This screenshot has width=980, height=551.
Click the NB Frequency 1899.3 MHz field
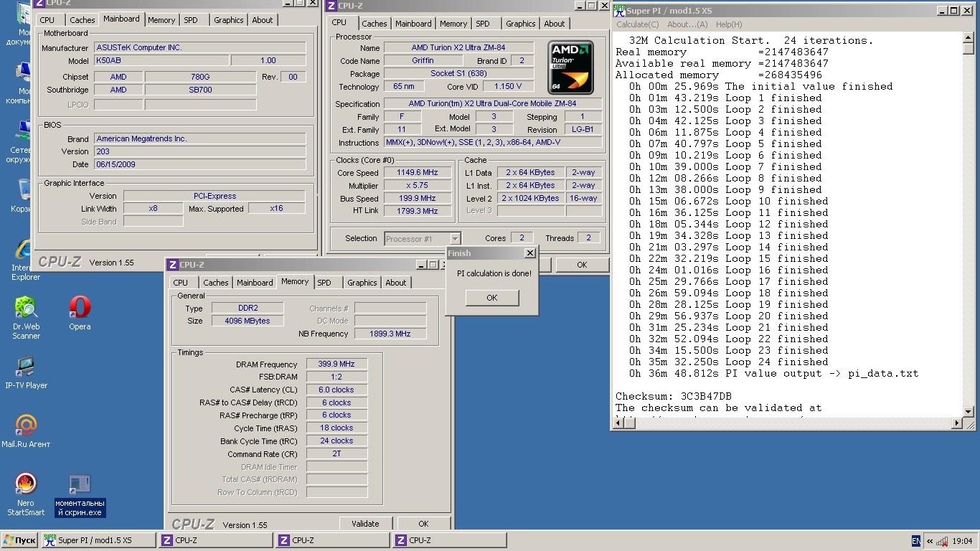click(x=390, y=334)
